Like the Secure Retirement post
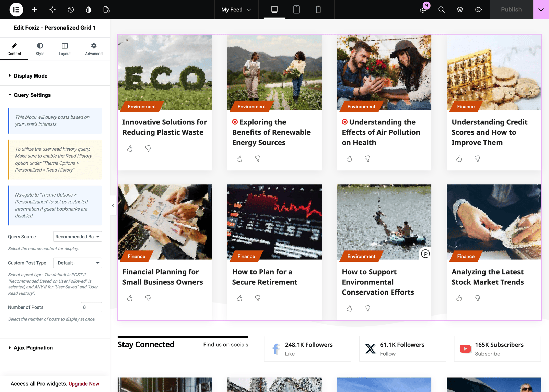The image size is (549, 392). click(x=240, y=298)
